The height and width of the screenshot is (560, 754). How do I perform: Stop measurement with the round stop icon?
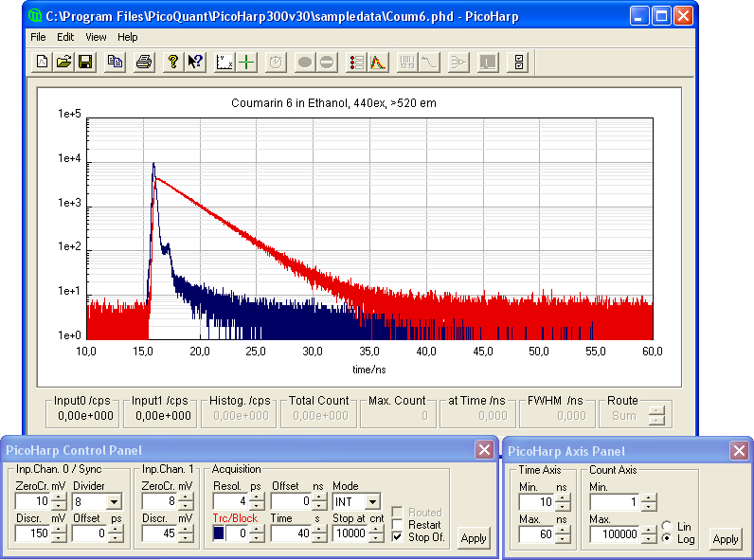click(327, 62)
